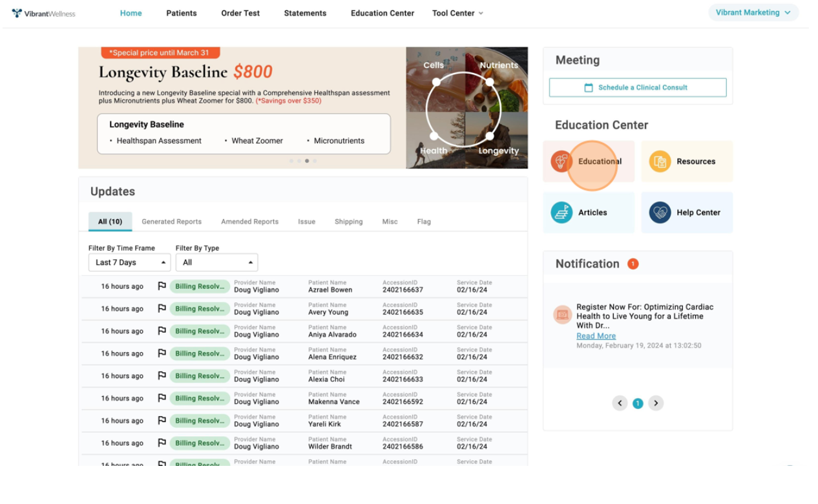Select the All (10) updates tab
This screenshot has width=818, height=504.
[110, 222]
